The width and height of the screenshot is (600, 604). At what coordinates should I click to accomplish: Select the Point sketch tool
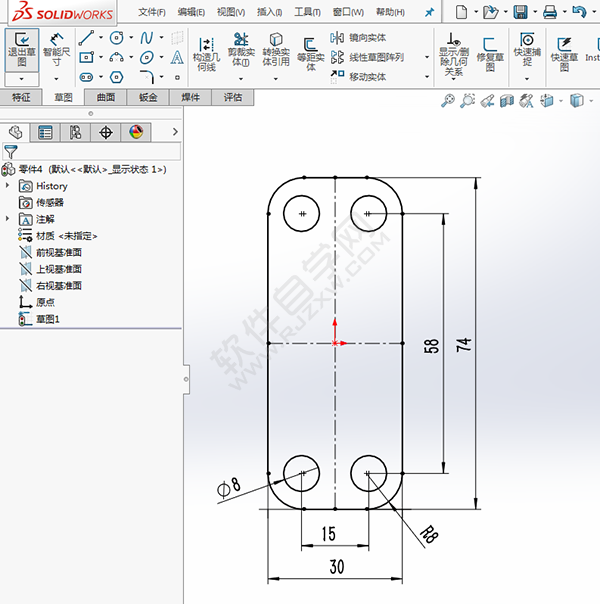(177, 77)
